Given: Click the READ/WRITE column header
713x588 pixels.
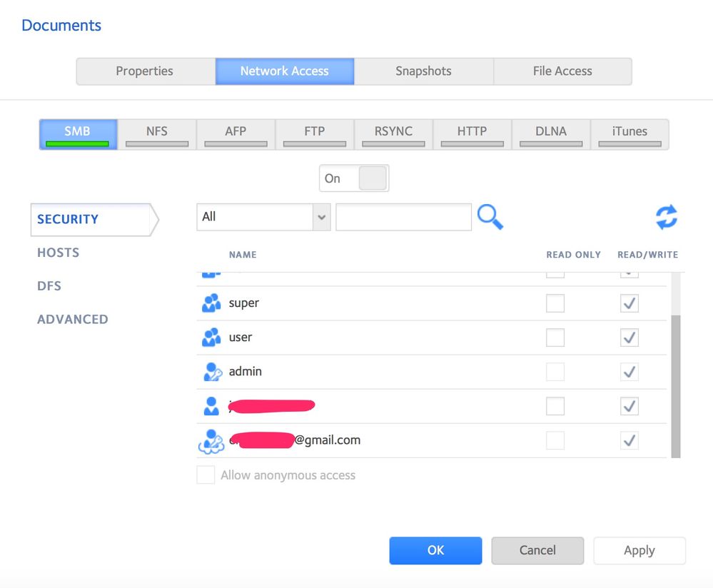Looking at the screenshot, I should 647,255.
